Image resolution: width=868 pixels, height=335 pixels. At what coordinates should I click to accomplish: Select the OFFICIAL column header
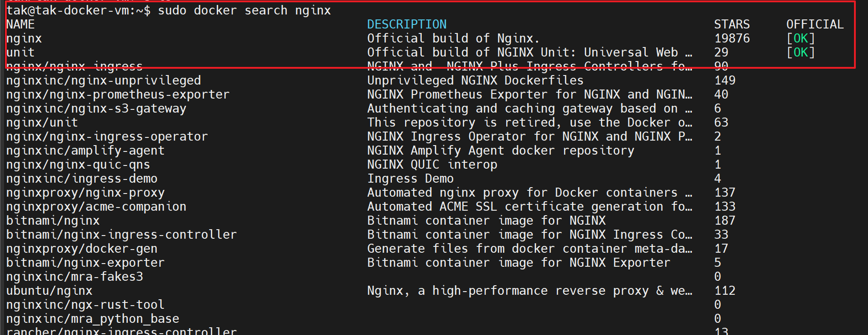point(815,24)
